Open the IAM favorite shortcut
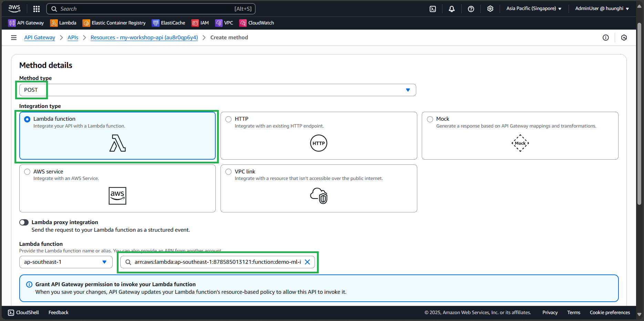Image resolution: width=644 pixels, height=321 pixels. point(200,23)
